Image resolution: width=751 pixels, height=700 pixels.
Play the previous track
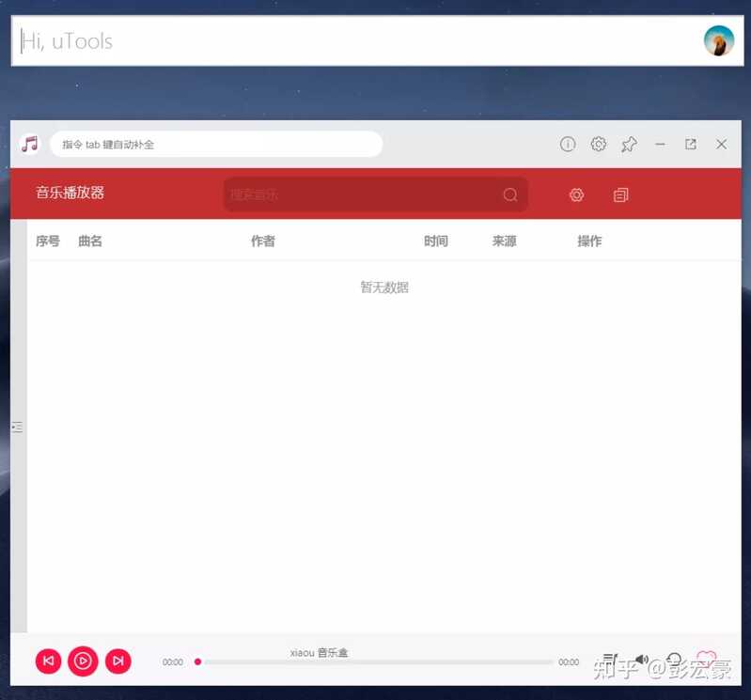pyautogui.click(x=48, y=661)
